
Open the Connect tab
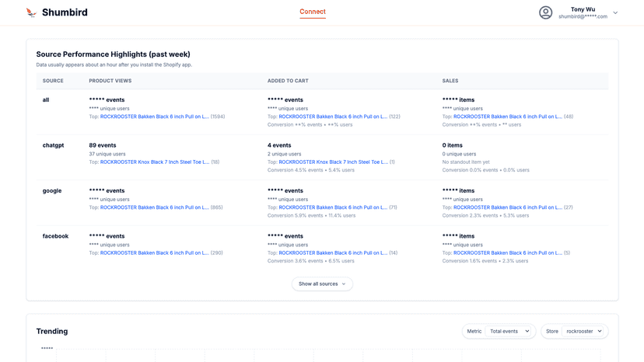(x=313, y=12)
